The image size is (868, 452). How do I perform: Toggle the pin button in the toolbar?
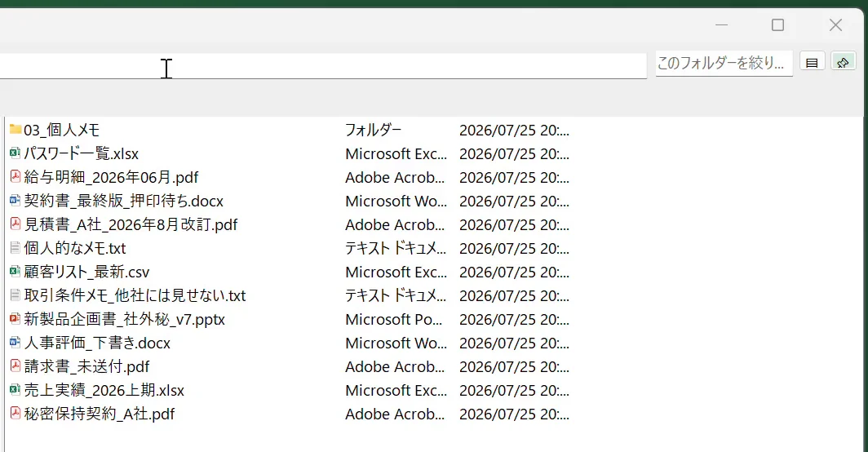click(x=843, y=63)
